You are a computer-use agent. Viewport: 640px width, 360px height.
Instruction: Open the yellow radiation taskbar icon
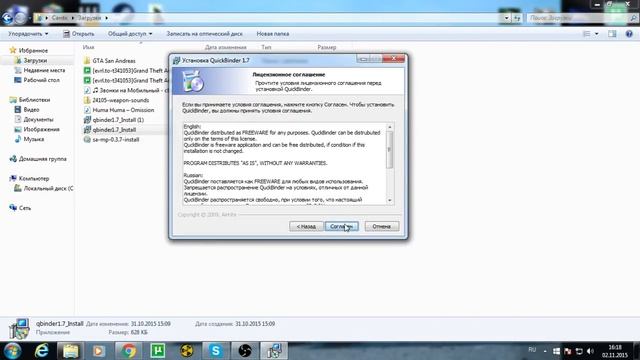[187, 351]
